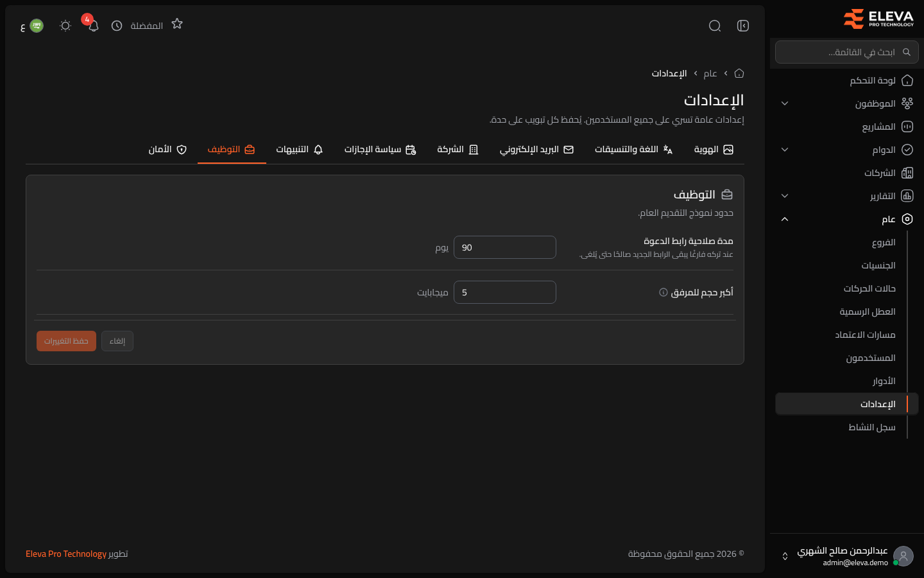This screenshot has width=924, height=578.
Task: Click the ELEVA Pro Technology logo
Action: point(878,19)
